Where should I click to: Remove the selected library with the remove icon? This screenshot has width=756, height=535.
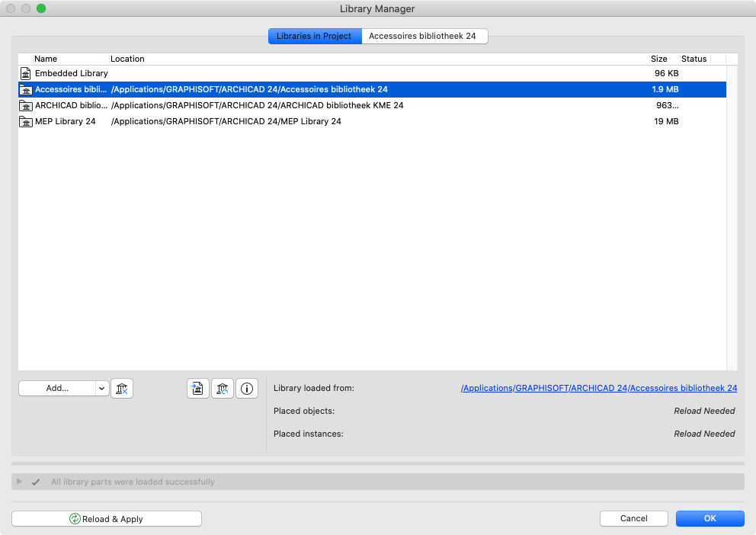click(x=122, y=389)
